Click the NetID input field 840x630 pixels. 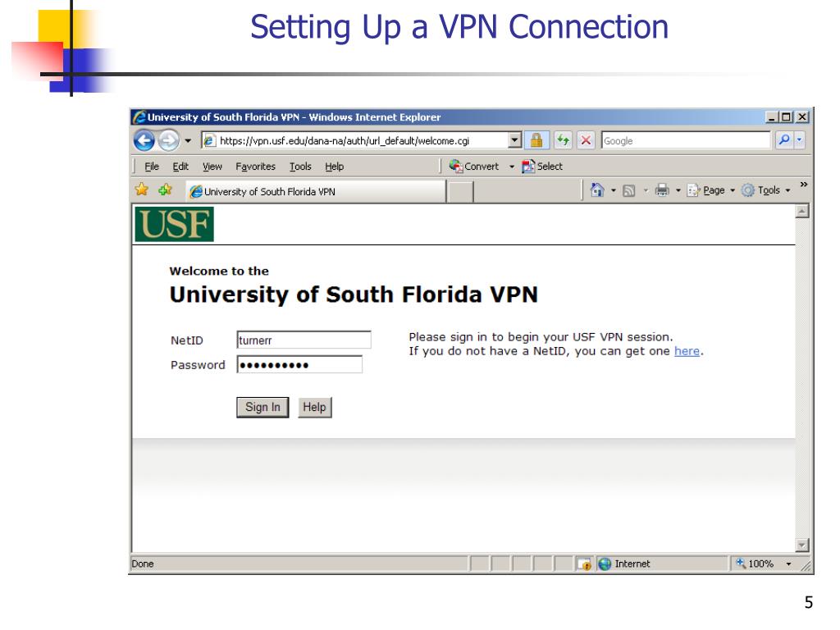(x=304, y=340)
